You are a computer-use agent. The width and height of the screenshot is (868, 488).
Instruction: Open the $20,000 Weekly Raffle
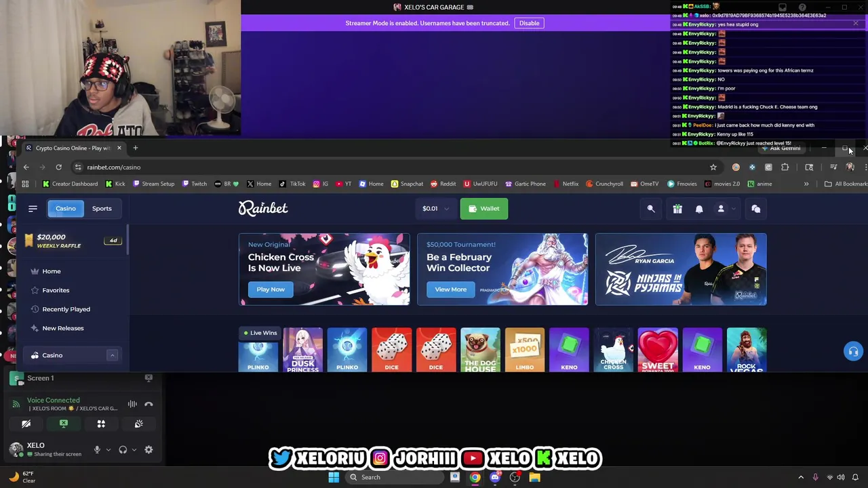[72, 241]
